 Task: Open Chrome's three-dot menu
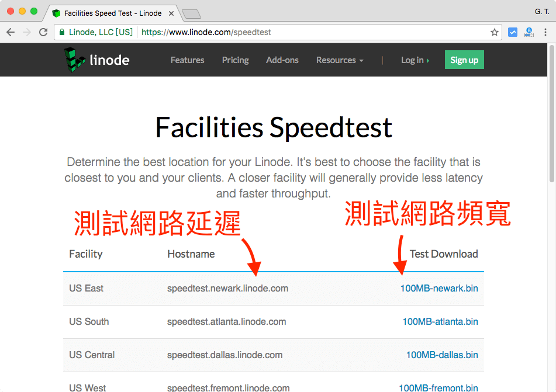pos(545,32)
